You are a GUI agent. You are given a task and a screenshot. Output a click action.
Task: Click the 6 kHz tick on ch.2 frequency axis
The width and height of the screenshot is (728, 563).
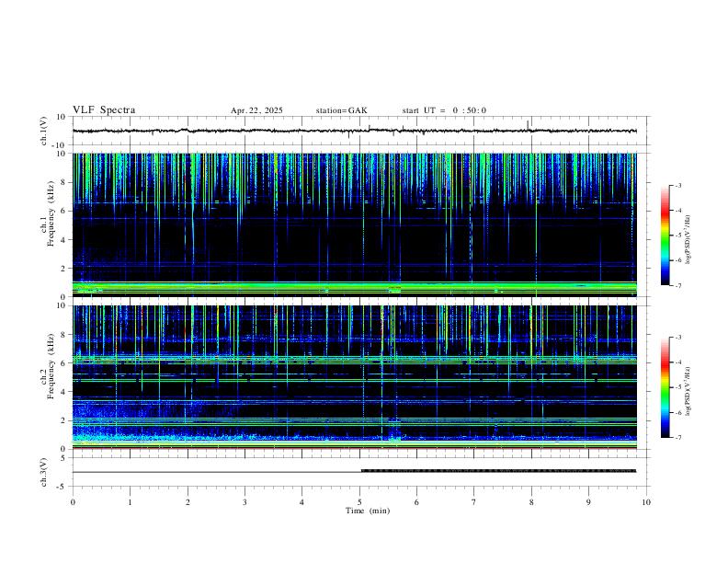pos(63,363)
